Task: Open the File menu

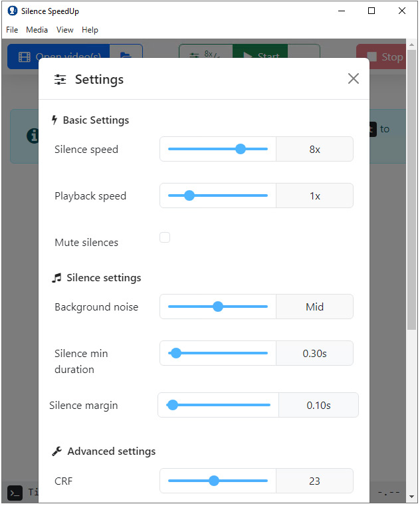Action: click(x=12, y=30)
